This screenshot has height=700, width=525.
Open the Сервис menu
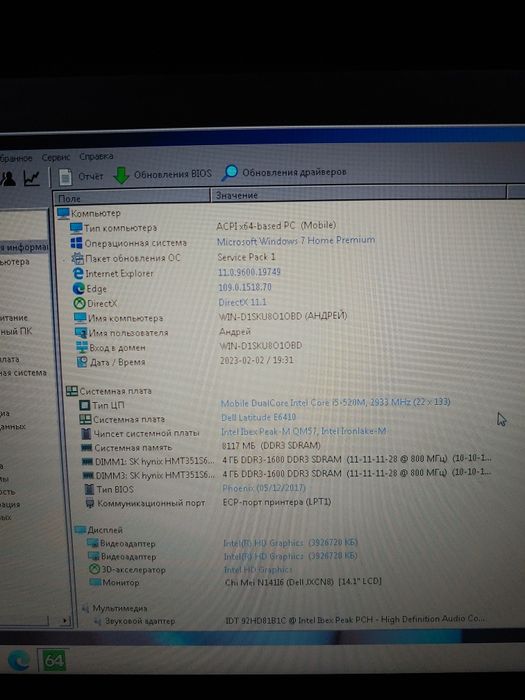pos(56,157)
